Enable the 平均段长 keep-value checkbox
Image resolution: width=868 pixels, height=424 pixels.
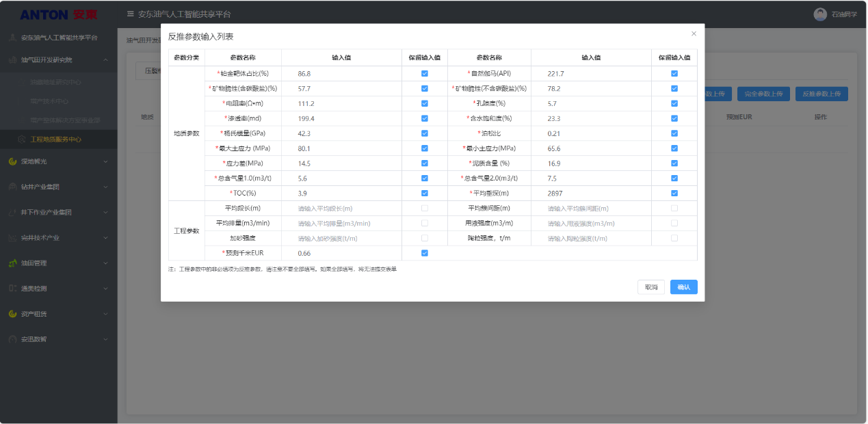pyautogui.click(x=425, y=208)
